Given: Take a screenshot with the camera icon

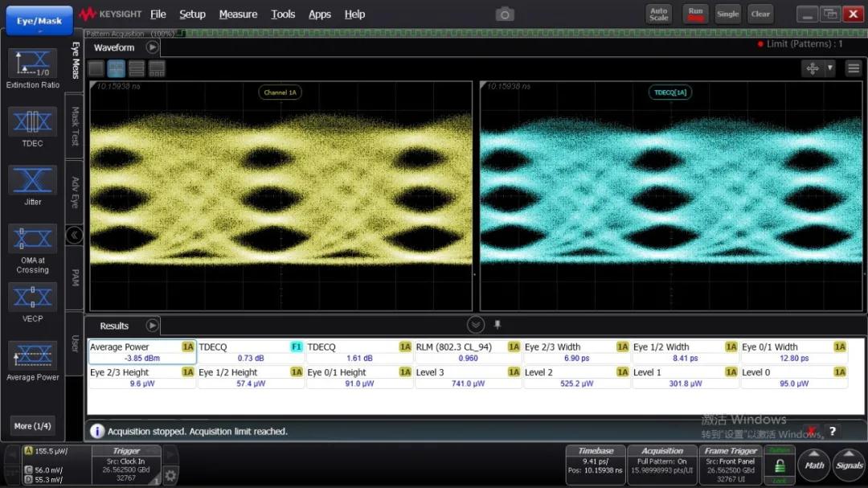Looking at the screenshot, I should click(504, 14).
